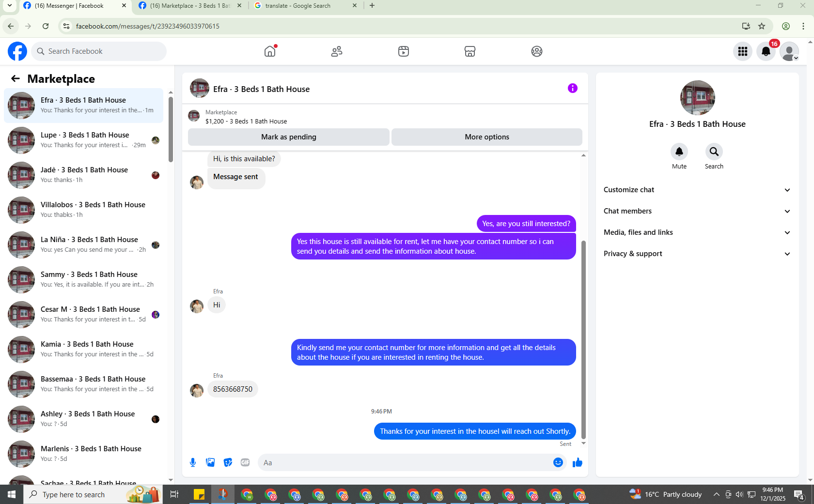Screen dimensions: 814x504
Task: Click the Mark as pending button
Action: click(x=289, y=137)
